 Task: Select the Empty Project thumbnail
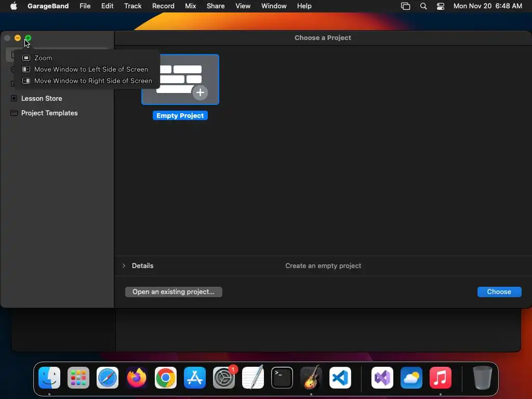coord(180,79)
